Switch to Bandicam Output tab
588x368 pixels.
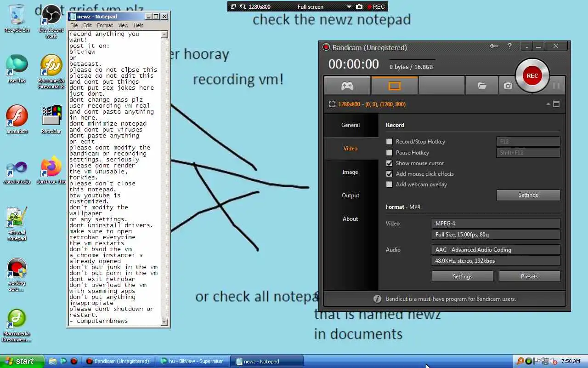point(351,195)
